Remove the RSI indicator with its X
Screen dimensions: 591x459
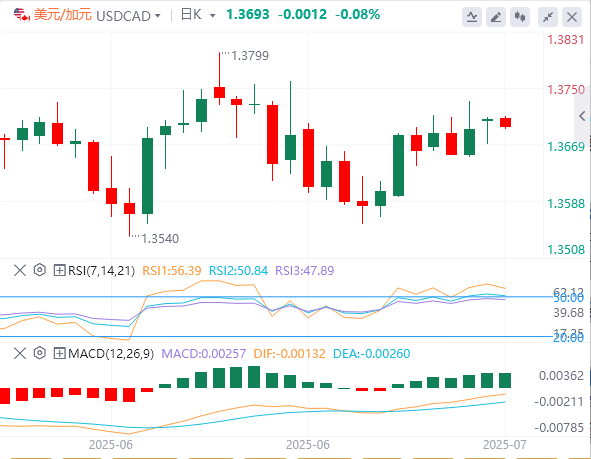point(20,271)
